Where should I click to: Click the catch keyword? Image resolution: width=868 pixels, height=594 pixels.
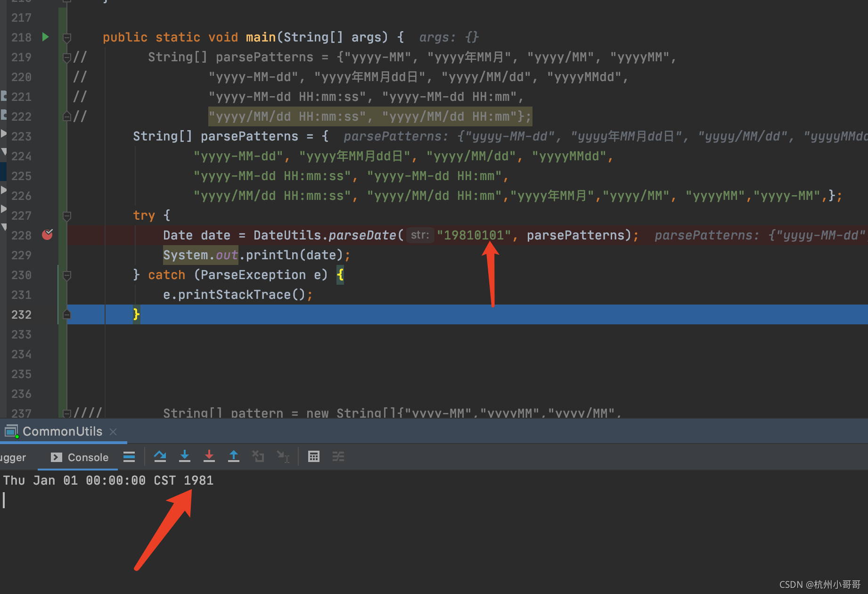[166, 275]
